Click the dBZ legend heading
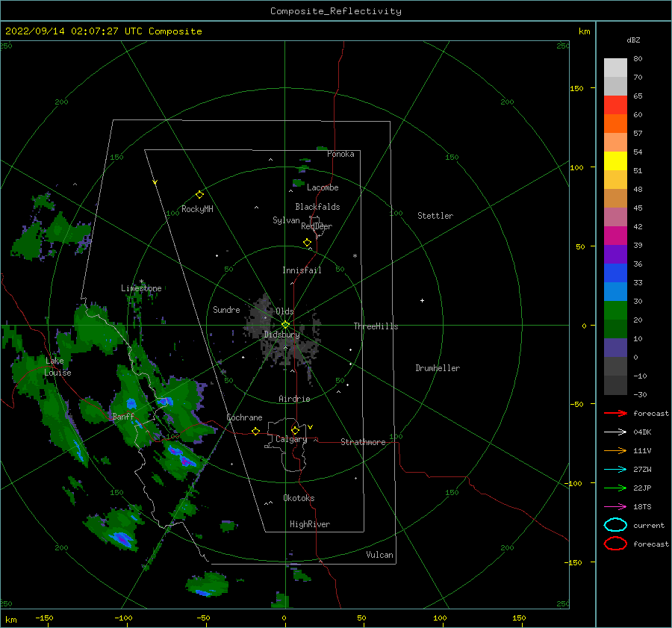This screenshot has height=628, width=672. (x=633, y=40)
